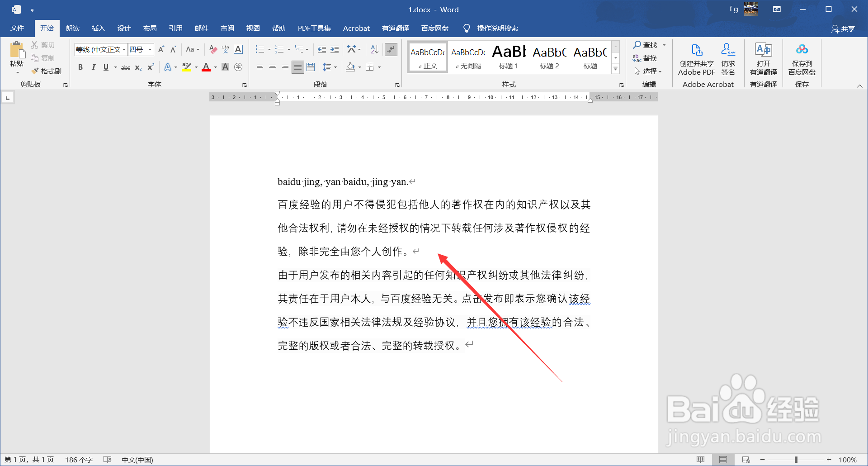Screen dimensions: 868x466
Task: Apply the red font color swatch
Action: pyautogui.click(x=206, y=67)
